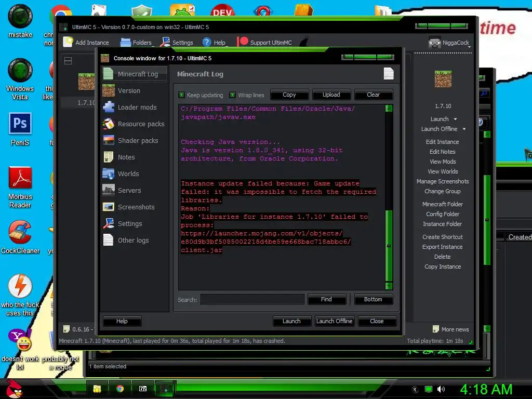
Task: Click the log scrollbar up arrow
Action: [x=389, y=109]
